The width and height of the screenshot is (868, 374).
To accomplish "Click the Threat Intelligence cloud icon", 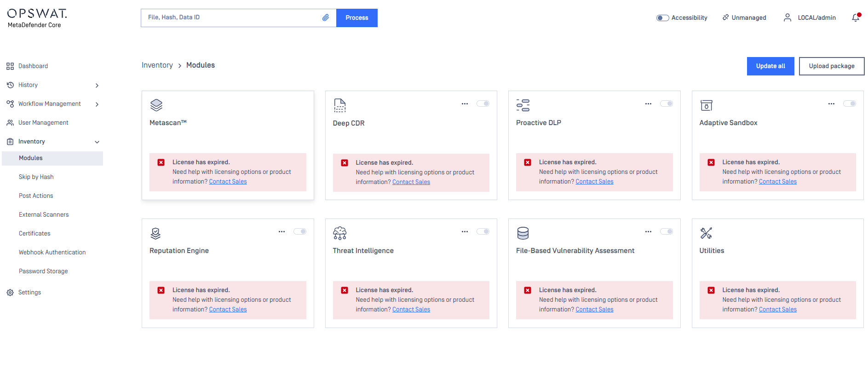I will [x=339, y=233].
